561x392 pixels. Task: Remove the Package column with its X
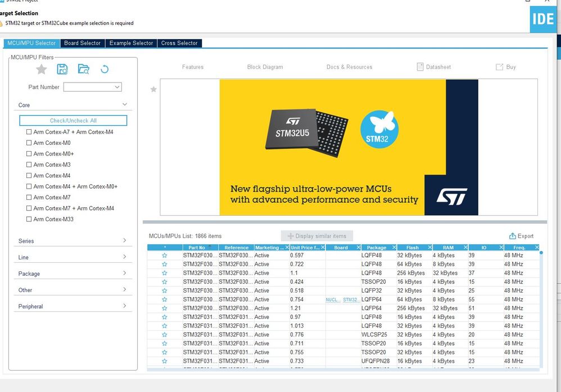[394, 247]
